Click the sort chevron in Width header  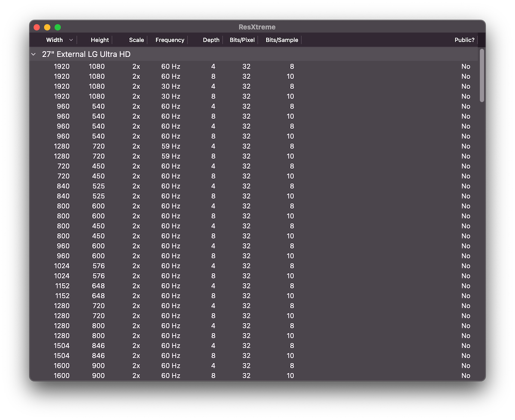click(71, 40)
